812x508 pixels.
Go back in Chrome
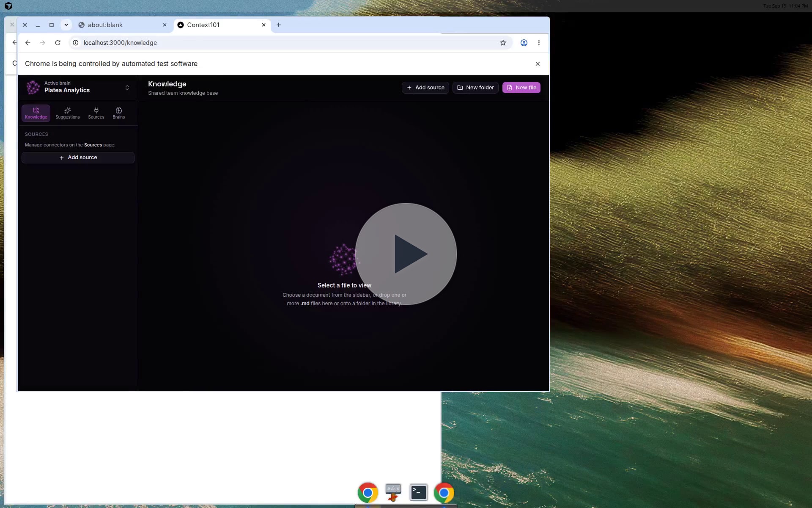(28, 43)
